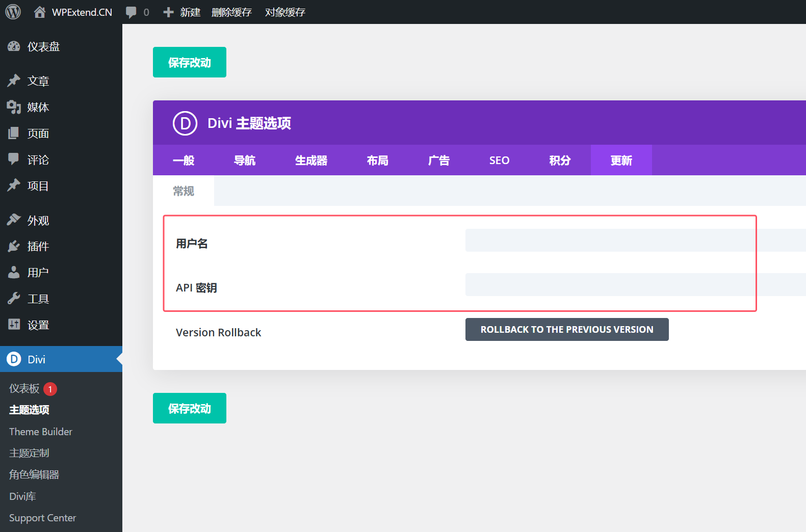Open 工具 menu item
Viewport: 806px width, 532px height.
pyautogui.click(x=38, y=299)
